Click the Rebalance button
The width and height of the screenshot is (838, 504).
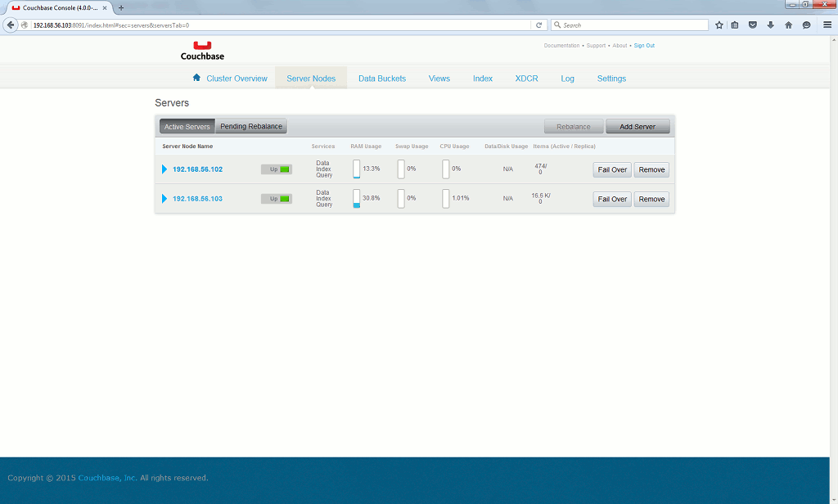pos(574,127)
